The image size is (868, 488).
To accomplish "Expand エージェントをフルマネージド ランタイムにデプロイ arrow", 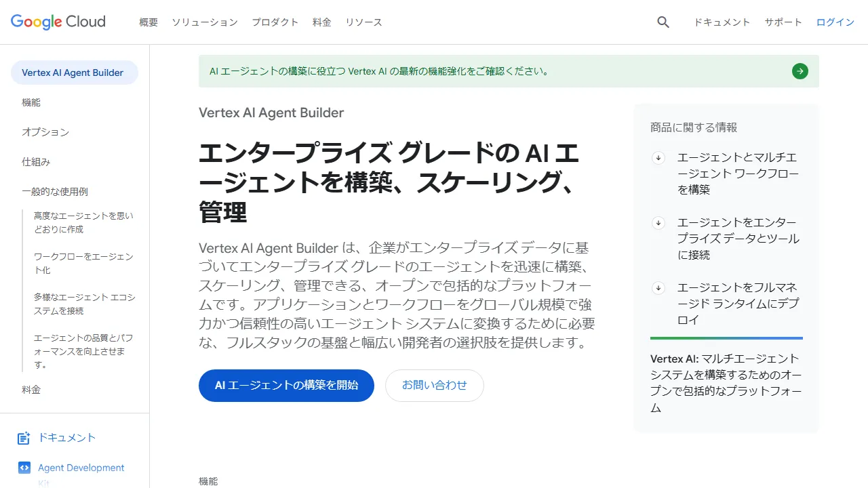I will click(x=658, y=288).
